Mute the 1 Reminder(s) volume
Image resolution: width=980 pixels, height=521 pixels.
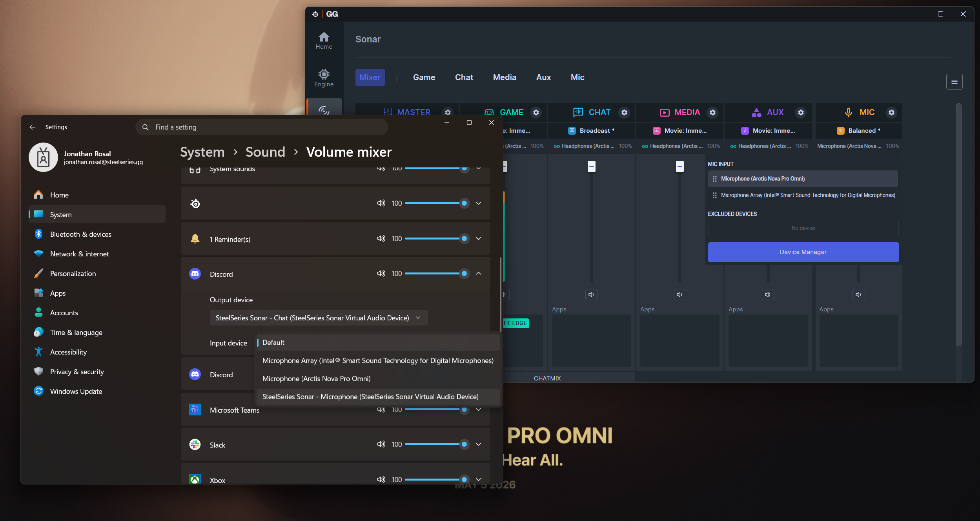pos(381,238)
